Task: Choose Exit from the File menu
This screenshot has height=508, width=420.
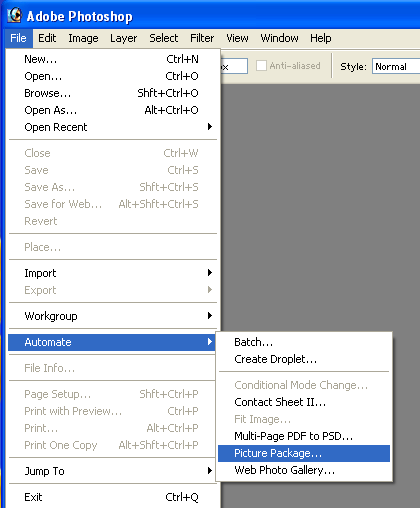Action: [112, 497]
